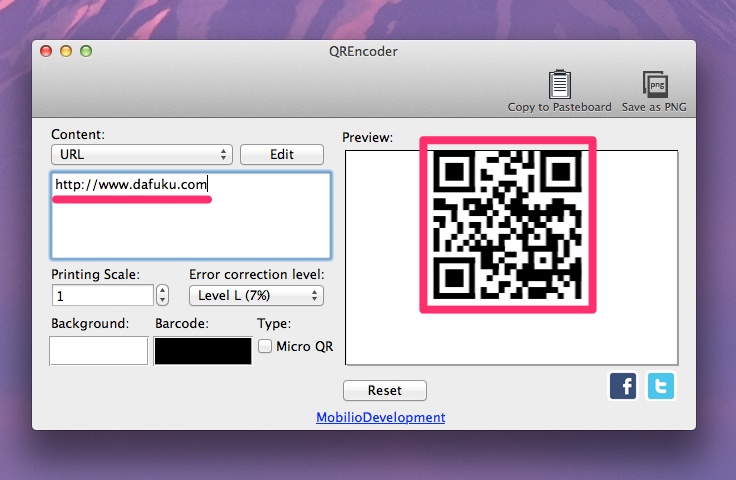Open the MobilioDevelopment link
Screen dimensions: 736x480
[x=381, y=417]
